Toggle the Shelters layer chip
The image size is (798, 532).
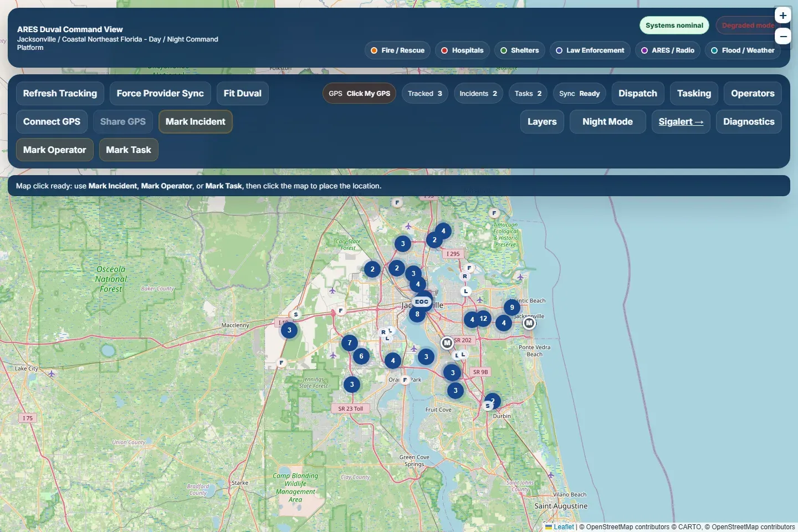pos(520,50)
